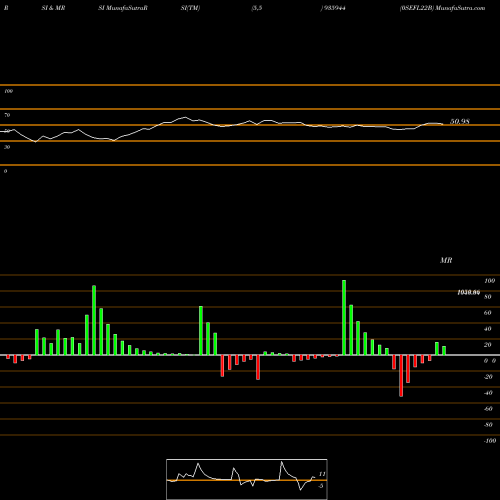500x500 pixels.
Task: Click the value -5 in the mini chart
Action: click(x=321, y=486)
